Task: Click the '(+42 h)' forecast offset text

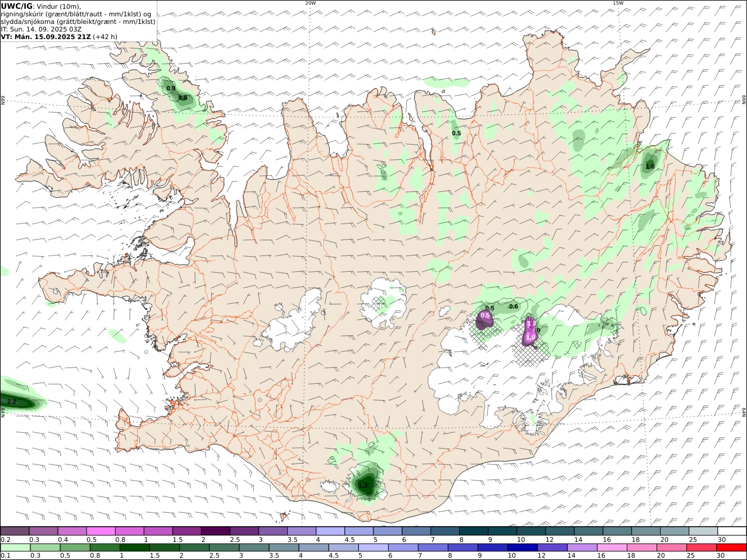Action: [x=104, y=36]
